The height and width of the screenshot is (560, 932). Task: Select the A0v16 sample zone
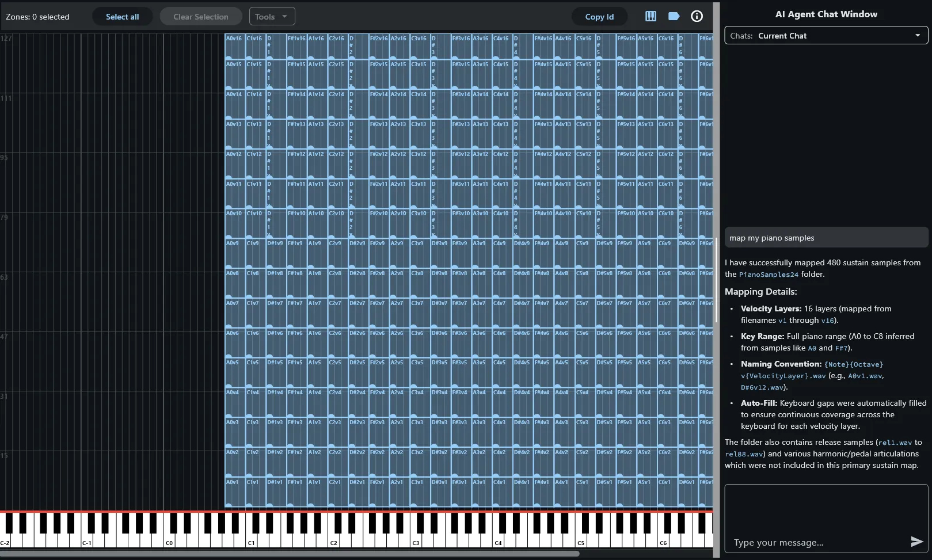[x=235, y=47]
